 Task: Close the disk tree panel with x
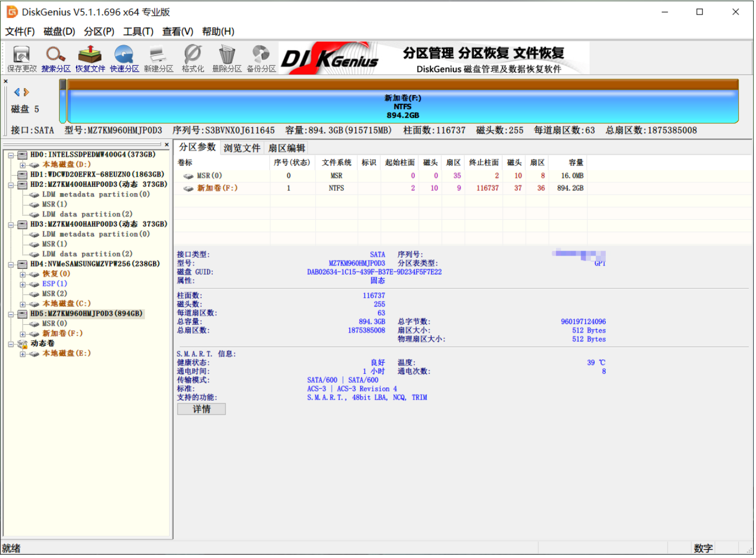click(x=166, y=145)
